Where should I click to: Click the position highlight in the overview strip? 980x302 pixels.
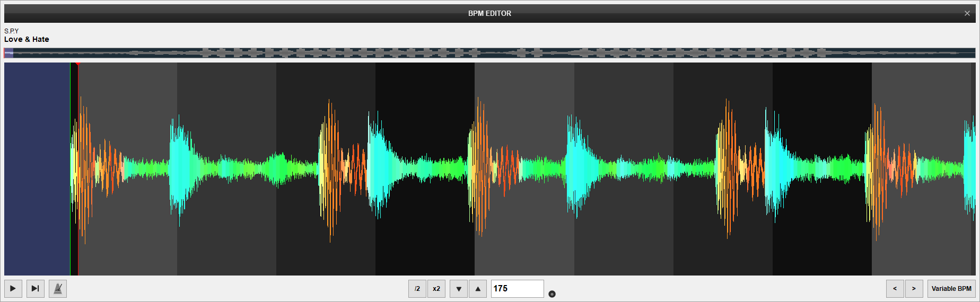pyautogui.click(x=8, y=53)
